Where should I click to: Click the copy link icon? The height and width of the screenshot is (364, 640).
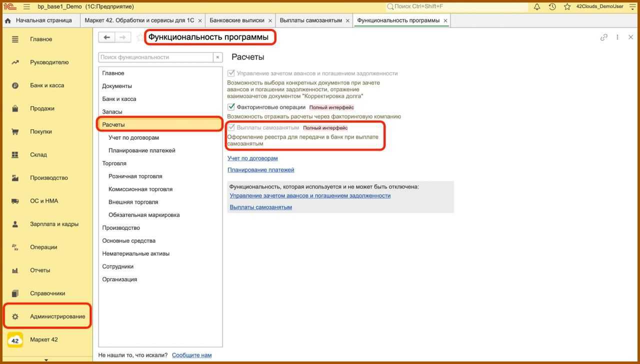tap(603, 37)
